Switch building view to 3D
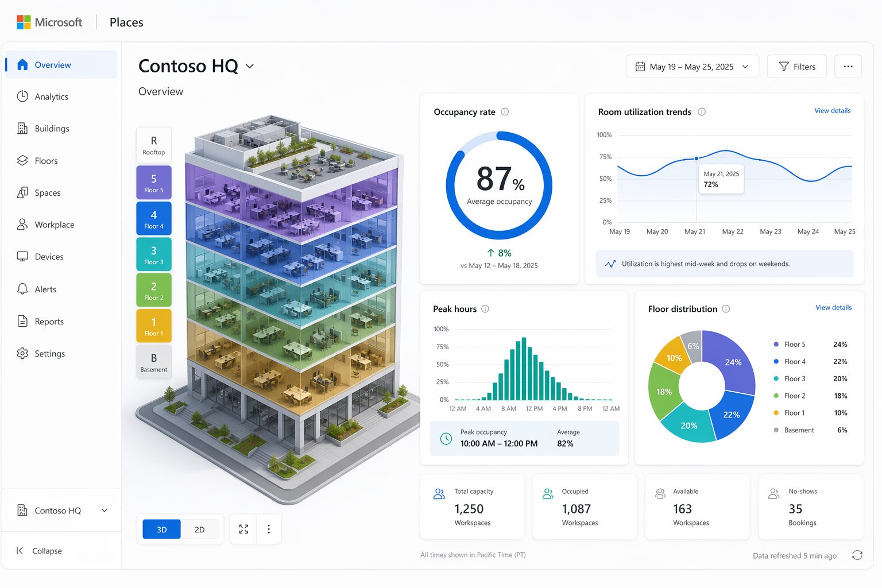This screenshot has width=882, height=588. click(x=162, y=529)
